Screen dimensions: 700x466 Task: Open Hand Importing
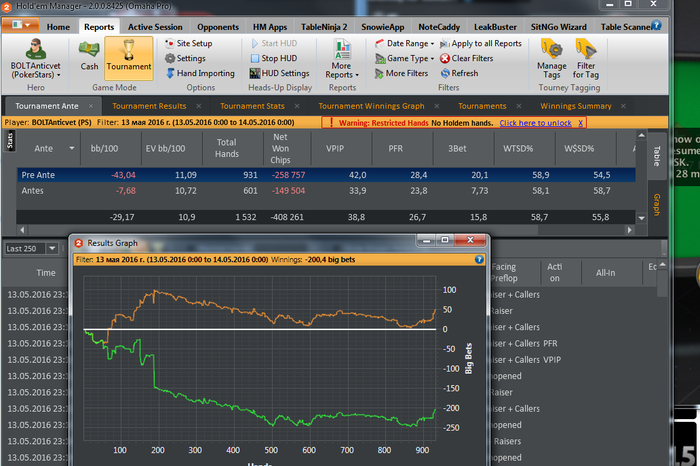click(200, 73)
